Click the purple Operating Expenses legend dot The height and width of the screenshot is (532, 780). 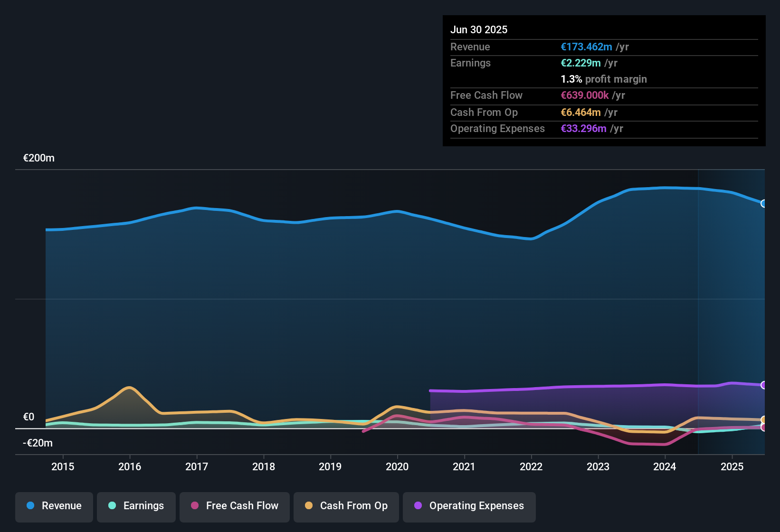click(x=418, y=506)
